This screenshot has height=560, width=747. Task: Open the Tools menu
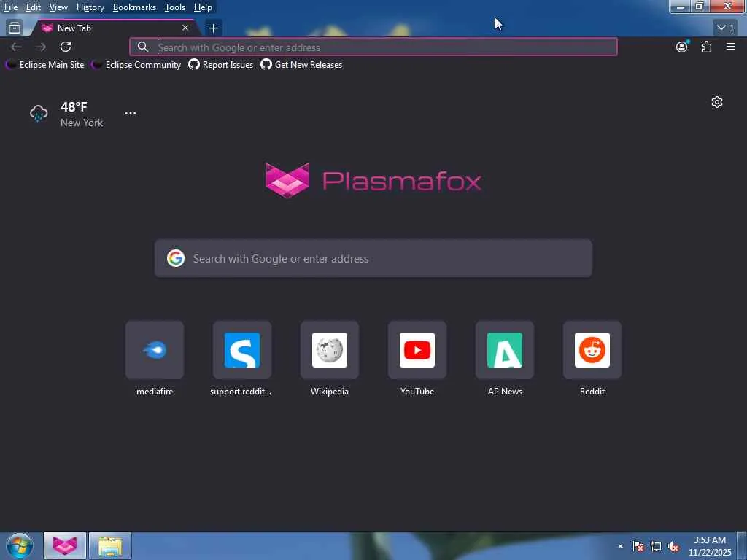[175, 7]
